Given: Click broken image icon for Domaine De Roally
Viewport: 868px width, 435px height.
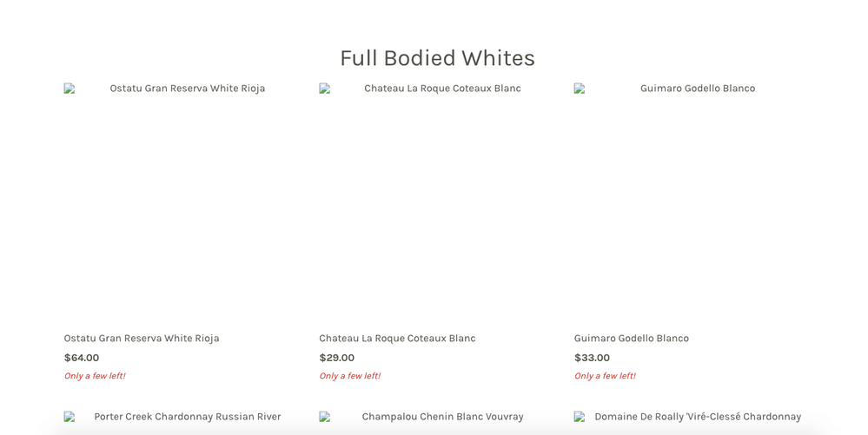Looking at the screenshot, I should [580, 417].
